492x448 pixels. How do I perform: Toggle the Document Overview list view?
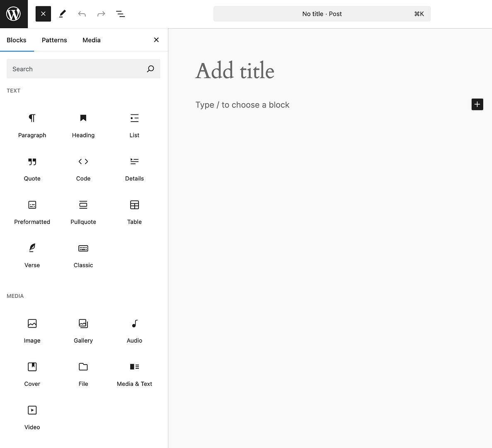[121, 14]
